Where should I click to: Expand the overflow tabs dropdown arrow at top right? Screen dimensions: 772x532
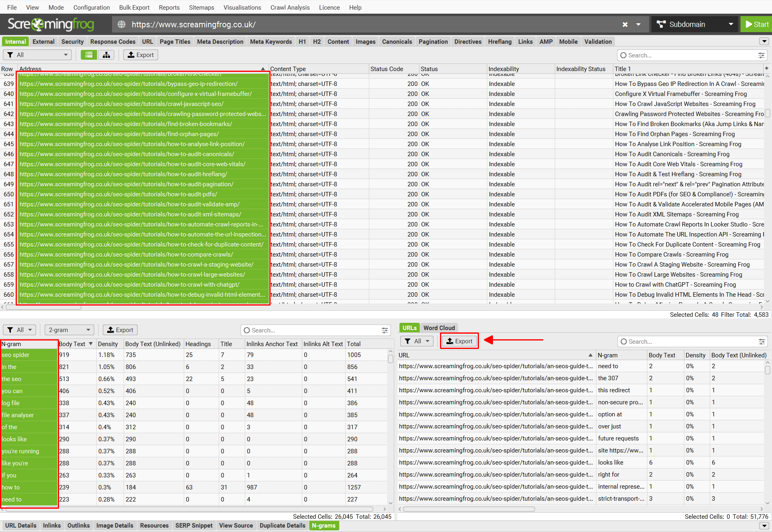[x=764, y=41]
